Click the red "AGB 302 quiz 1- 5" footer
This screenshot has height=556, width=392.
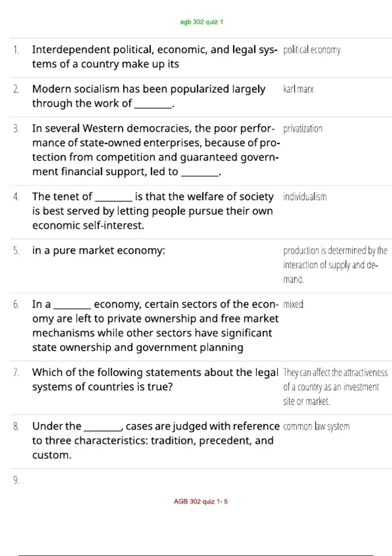201,501
